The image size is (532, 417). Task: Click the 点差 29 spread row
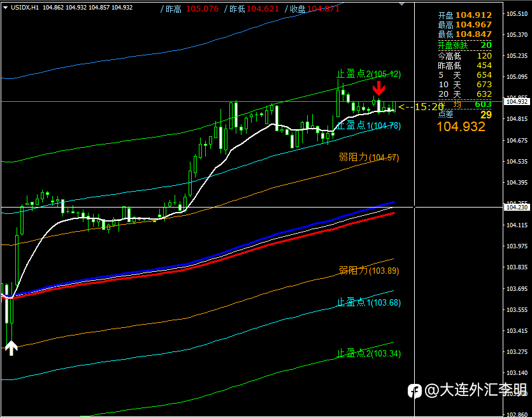point(464,115)
